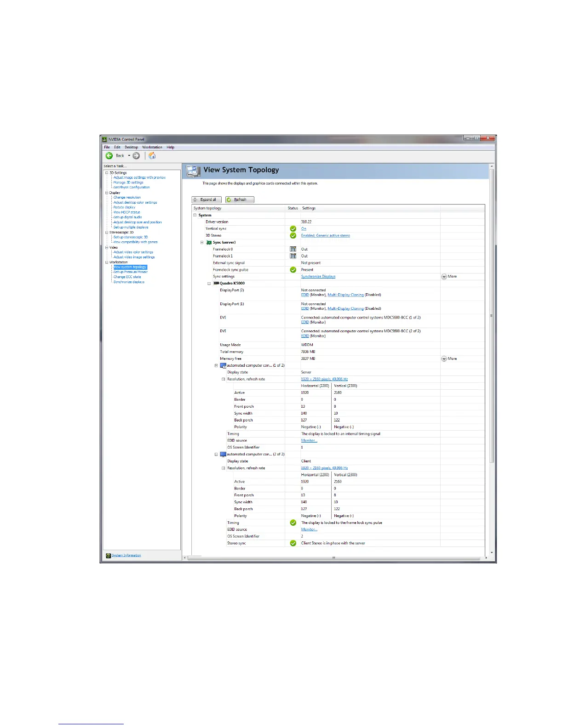Screen dimensions: 563x728
Task: Collapse the Quadro K5000 node
Action: click(209, 284)
